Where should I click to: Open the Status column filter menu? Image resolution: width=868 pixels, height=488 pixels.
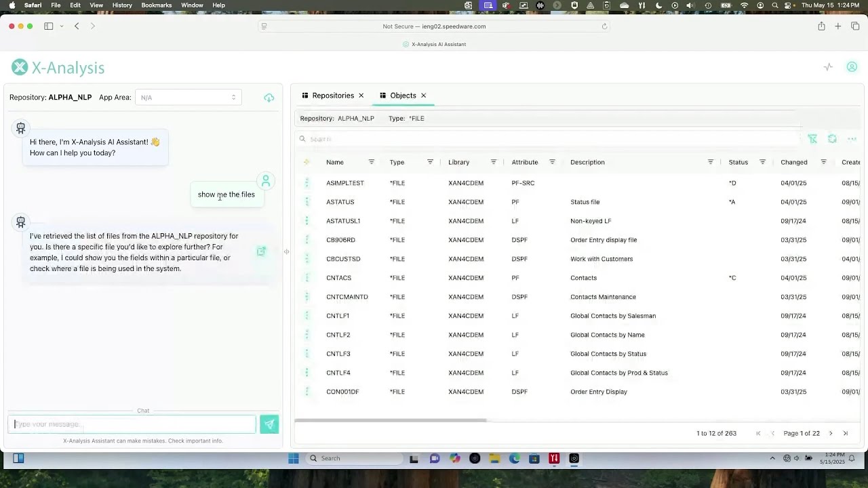coord(762,162)
